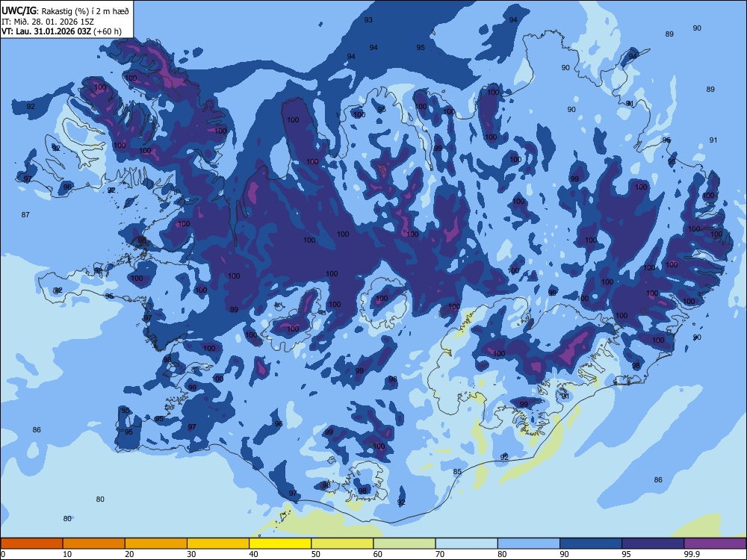Screen dimensions: 747x560
Task: Click the '70' tick label on the legend
Action: tap(440, 554)
